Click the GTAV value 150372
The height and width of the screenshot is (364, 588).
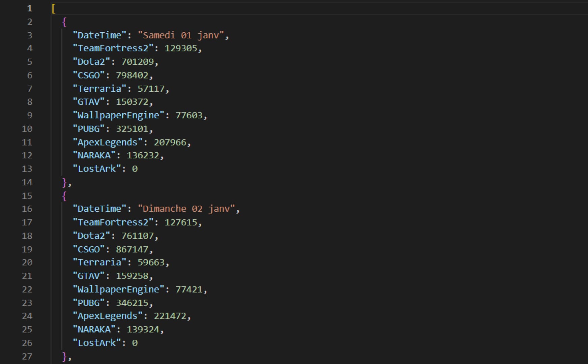pos(132,102)
